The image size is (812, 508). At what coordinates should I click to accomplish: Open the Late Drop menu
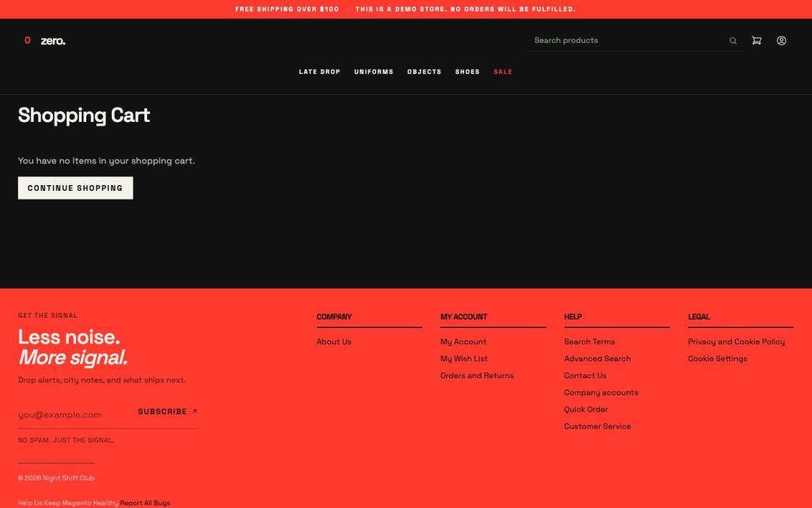pos(320,72)
